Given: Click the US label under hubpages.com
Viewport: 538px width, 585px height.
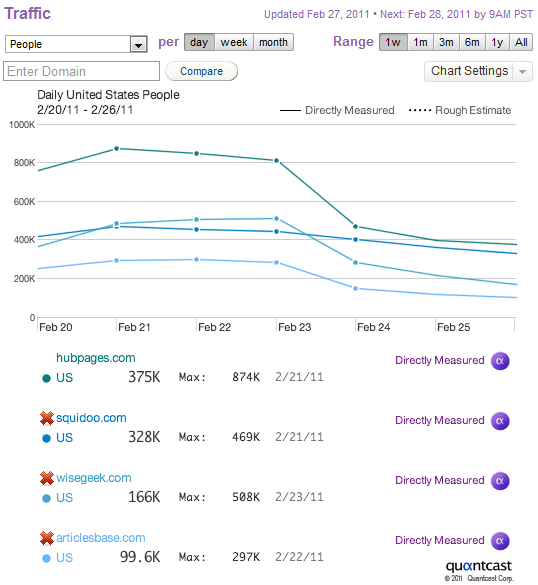Looking at the screenshot, I should [64, 378].
